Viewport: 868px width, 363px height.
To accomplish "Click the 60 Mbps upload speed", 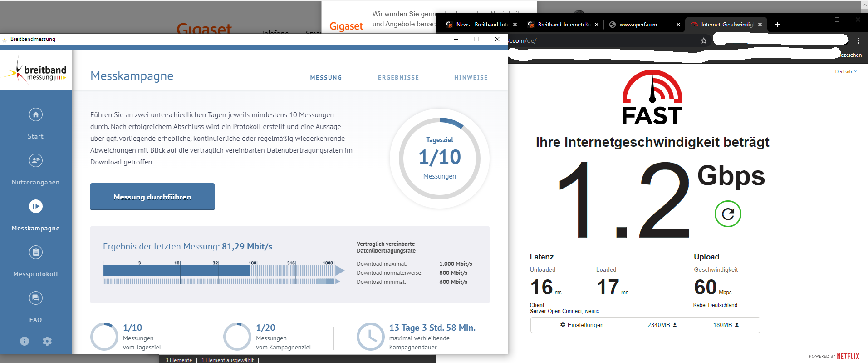I will [713, 287].
